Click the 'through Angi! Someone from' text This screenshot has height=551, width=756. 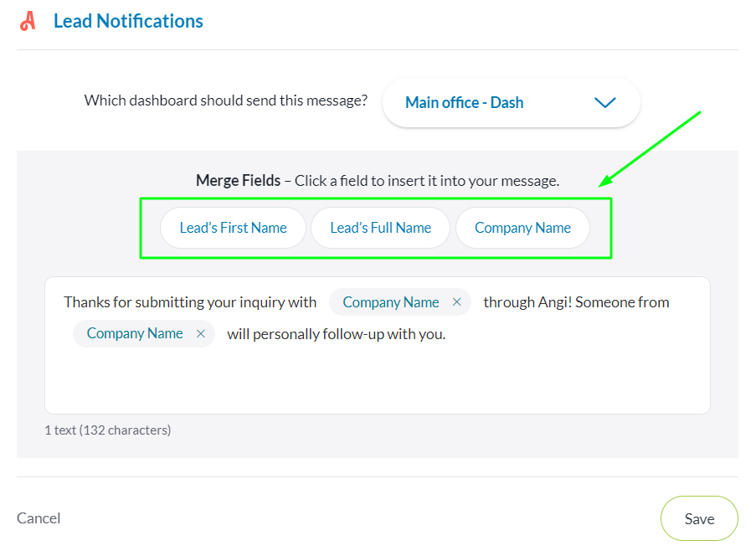(576, 302)
